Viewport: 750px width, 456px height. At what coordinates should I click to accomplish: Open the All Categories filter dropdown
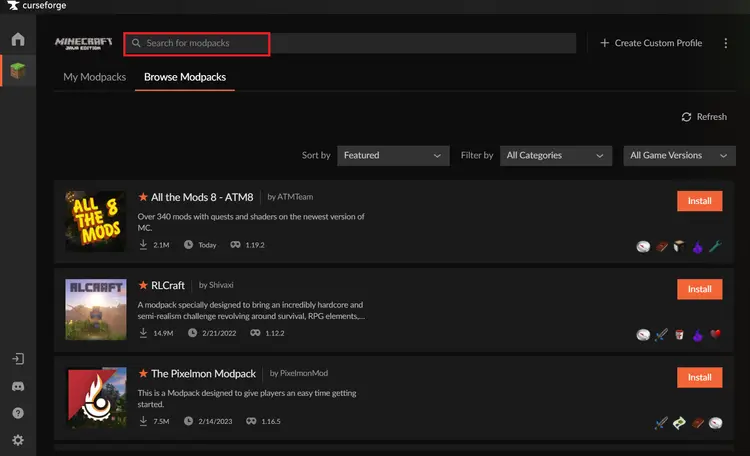click(555, 156)
